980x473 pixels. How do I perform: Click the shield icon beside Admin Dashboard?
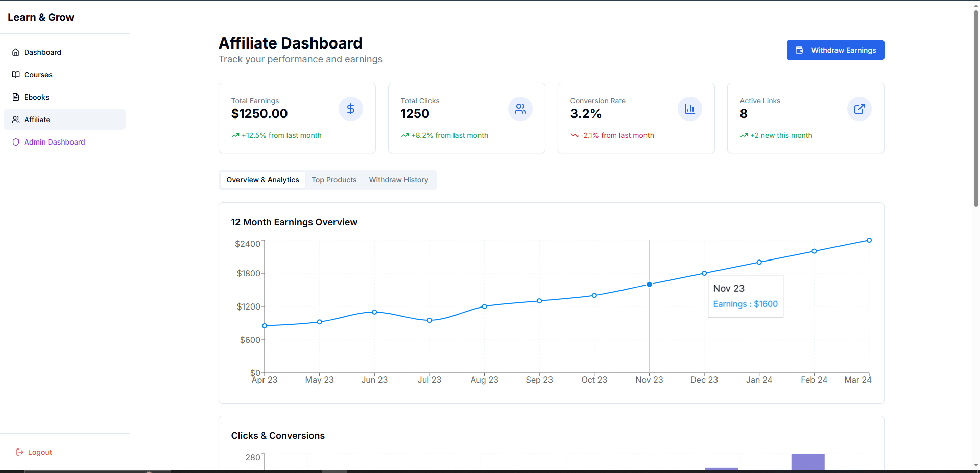coord(16,142)
